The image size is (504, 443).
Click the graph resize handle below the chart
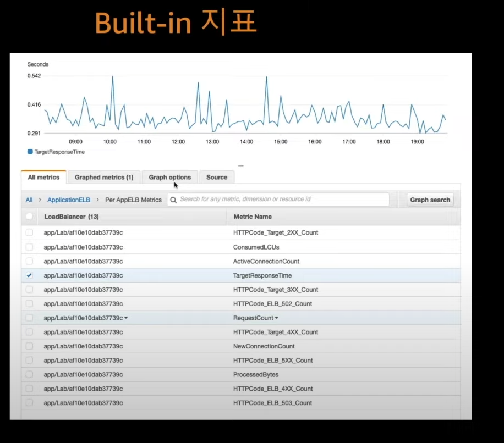241,165
